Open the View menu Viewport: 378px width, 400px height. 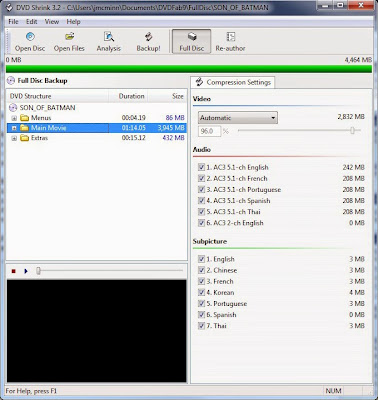pos(52,22)
